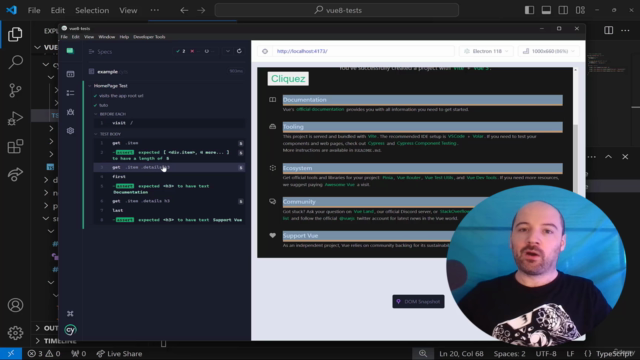Customize VS Code layout icon
This screenshot has height=360, width=640.
580,10
